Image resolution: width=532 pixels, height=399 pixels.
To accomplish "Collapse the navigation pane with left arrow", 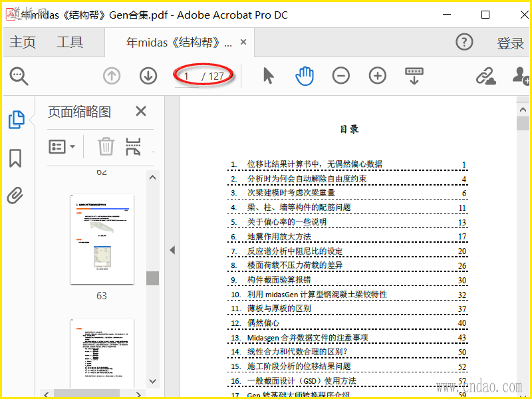I will 172,250.
